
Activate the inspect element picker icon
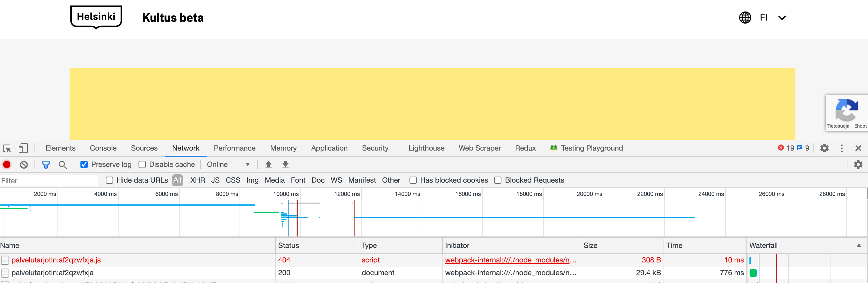[7, 148]
